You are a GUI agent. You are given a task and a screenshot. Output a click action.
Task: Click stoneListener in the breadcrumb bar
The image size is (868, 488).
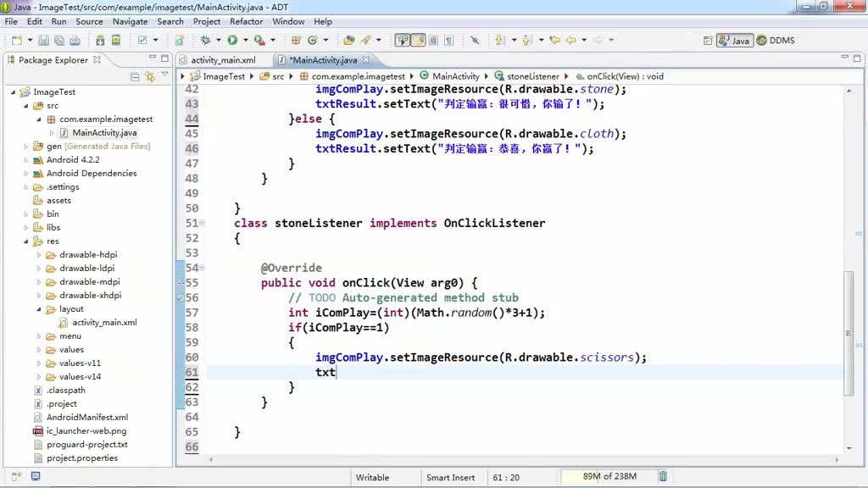[x=532, y=76]
